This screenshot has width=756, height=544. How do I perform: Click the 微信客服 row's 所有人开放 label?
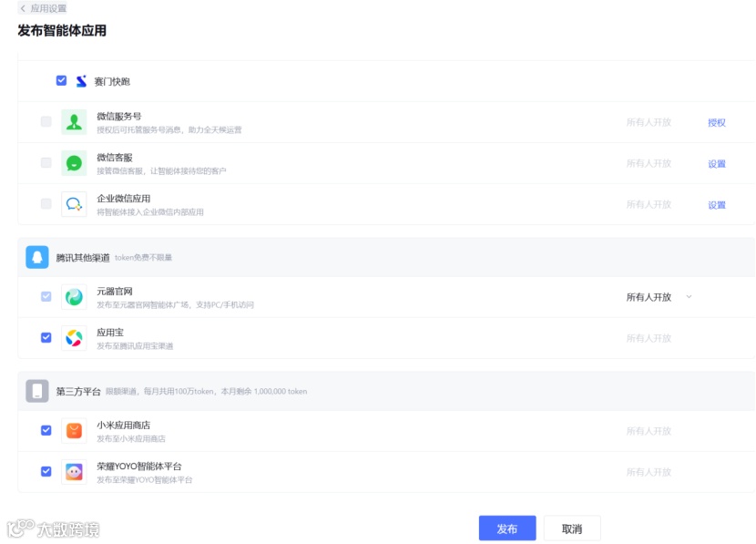point(649,163)
